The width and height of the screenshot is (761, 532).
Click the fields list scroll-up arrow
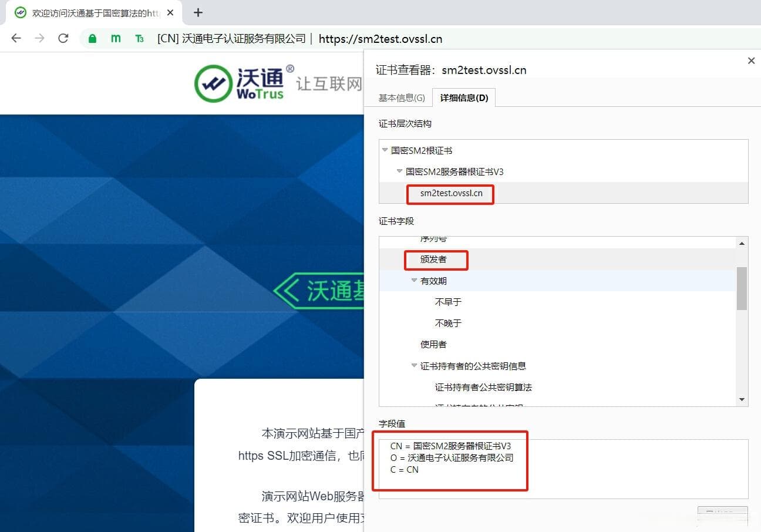point(742,244)
